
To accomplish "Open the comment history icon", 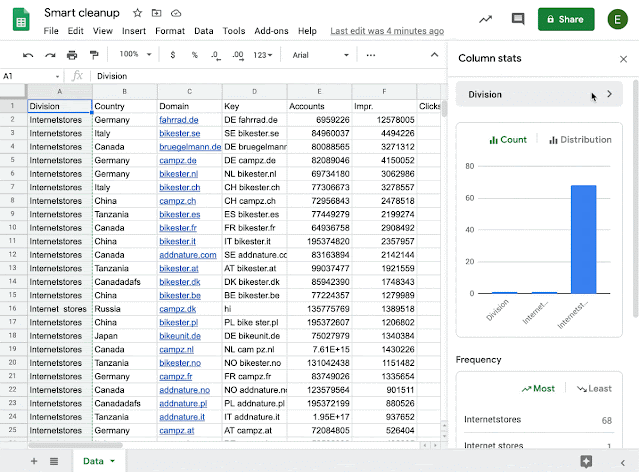I will point(518,19).
